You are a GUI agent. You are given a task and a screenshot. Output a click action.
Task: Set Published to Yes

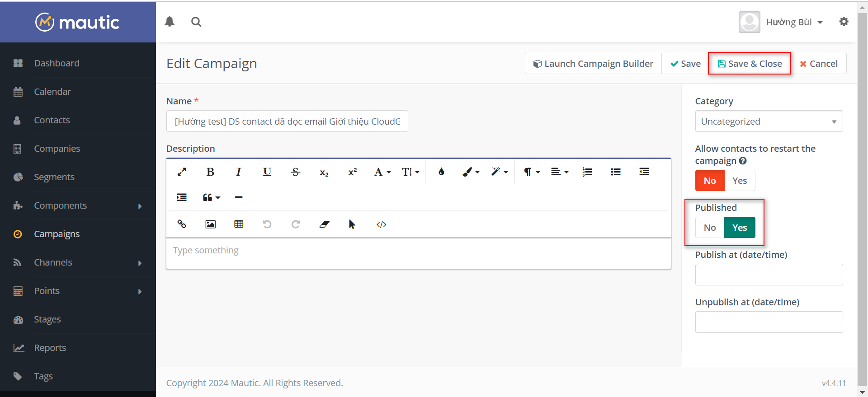pyautogui.click(x=739, y=228)
